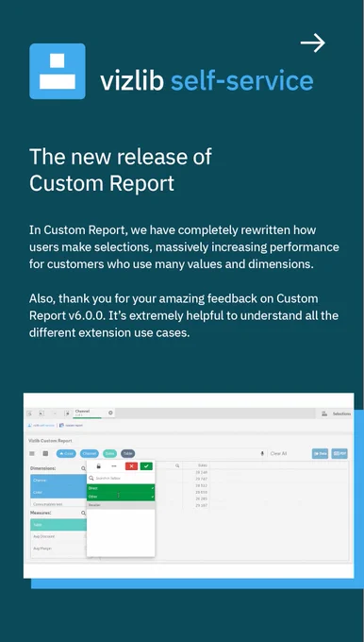Click the teal Sales pill
The width and height of the screenshot is (364, 642).
click(109, 454)
